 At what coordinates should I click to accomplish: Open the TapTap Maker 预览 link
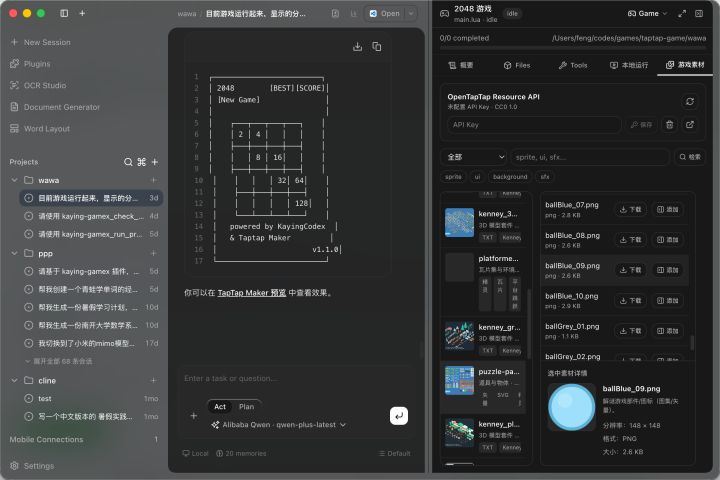click(x=252, y=293)
